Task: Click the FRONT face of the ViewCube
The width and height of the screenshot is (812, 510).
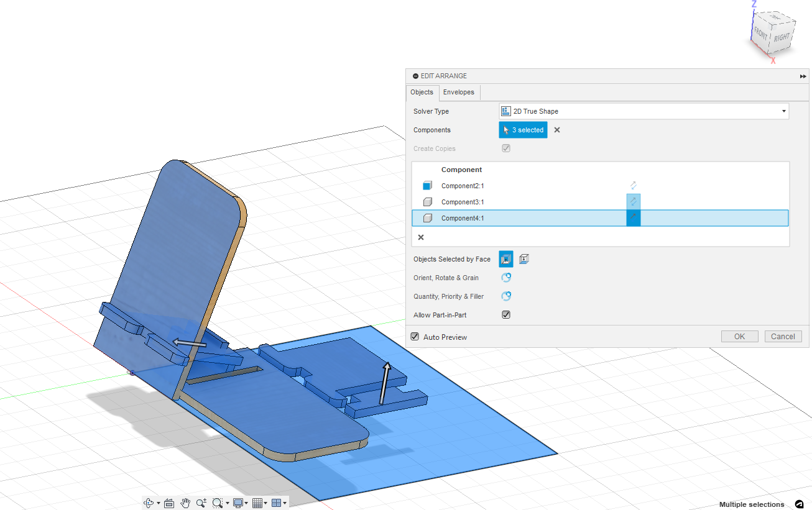Action: tap(761, 33)
